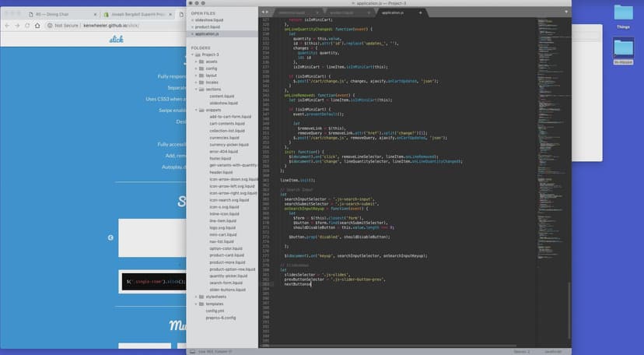
Task: Open the Things folder on desktop
Action: (623, 13)
